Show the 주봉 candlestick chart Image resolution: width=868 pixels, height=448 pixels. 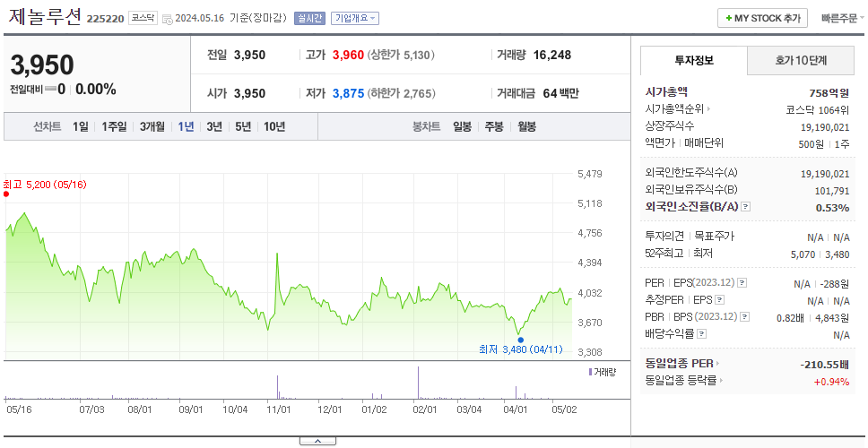[494, 126]
